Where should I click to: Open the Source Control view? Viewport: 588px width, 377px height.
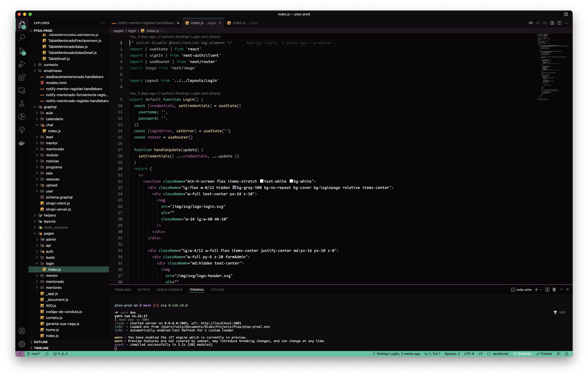(x=22, y=51)
